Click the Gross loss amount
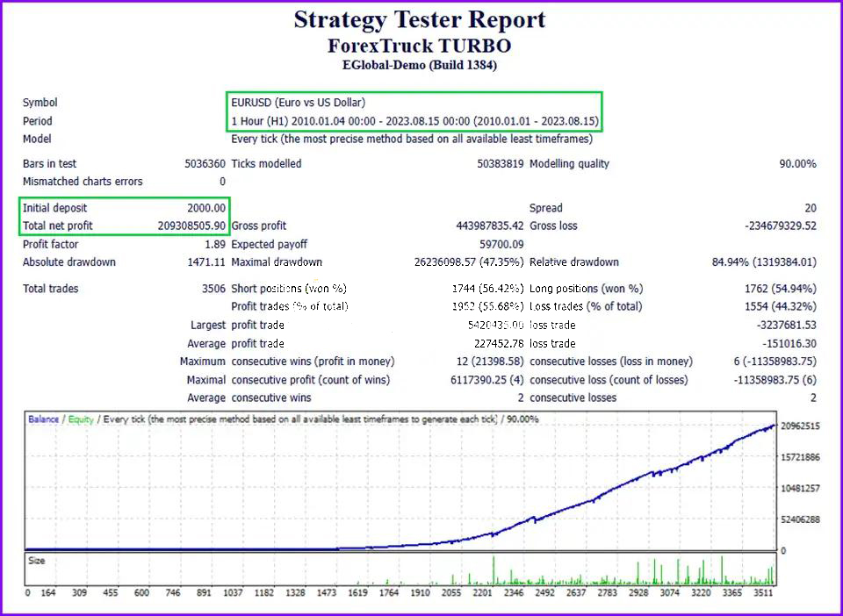This screenshot has height=616, width=843. pyautogui.click(x=781, y=226)
